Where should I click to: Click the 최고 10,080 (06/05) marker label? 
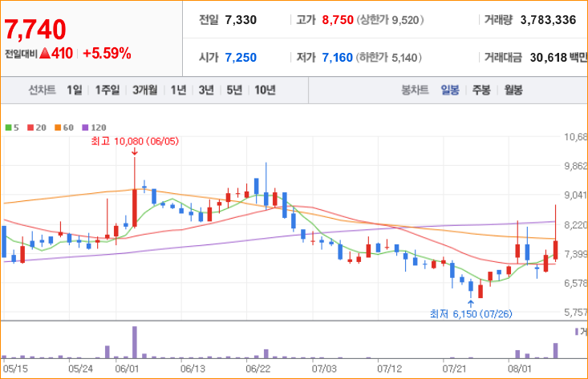pyautogui.click(x=135, y=141)
